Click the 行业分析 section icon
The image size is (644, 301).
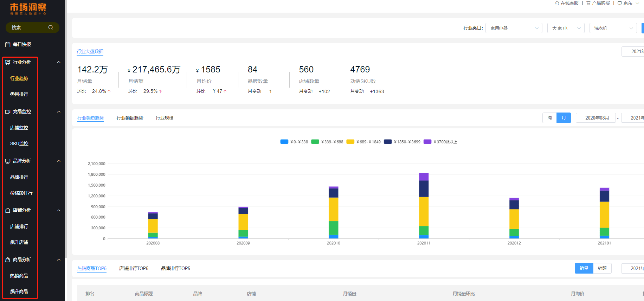8,62
